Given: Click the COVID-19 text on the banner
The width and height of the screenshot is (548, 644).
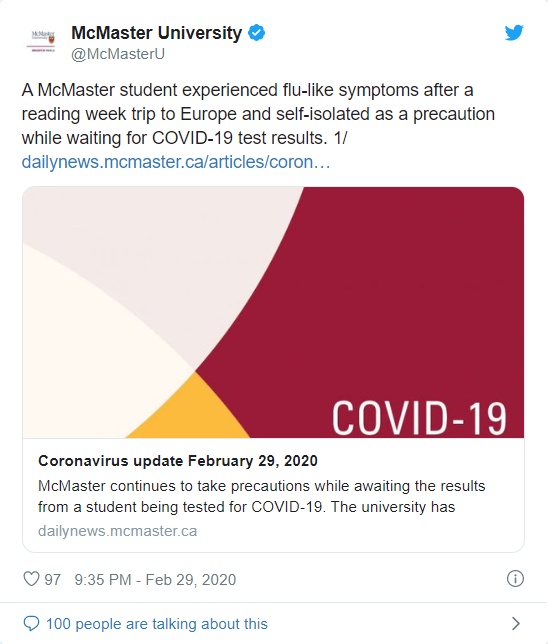Looking at the screenshot, I should (419, 418).
